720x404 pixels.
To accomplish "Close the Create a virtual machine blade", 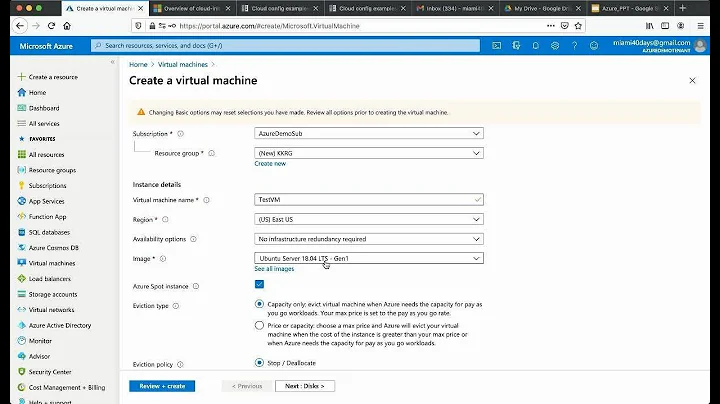I will [692, 80].
